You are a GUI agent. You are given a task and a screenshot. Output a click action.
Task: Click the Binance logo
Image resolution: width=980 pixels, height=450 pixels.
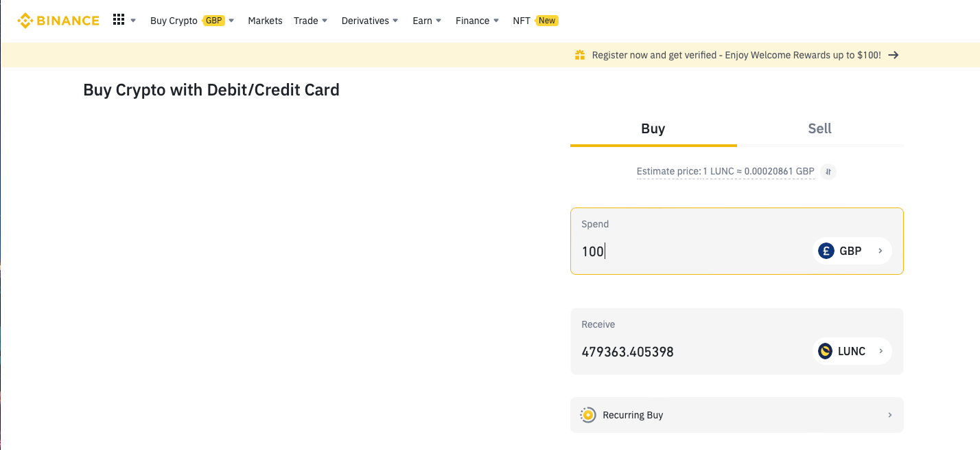(58, 21)
